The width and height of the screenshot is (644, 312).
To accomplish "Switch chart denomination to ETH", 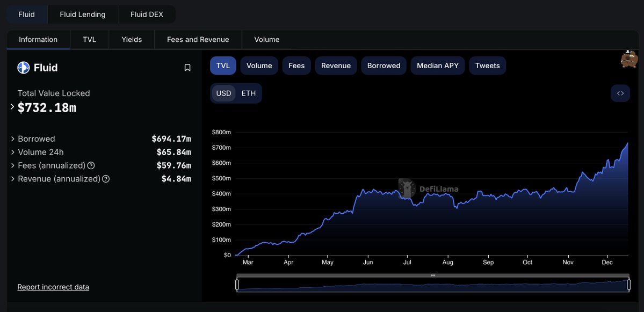I will [249, 93].
